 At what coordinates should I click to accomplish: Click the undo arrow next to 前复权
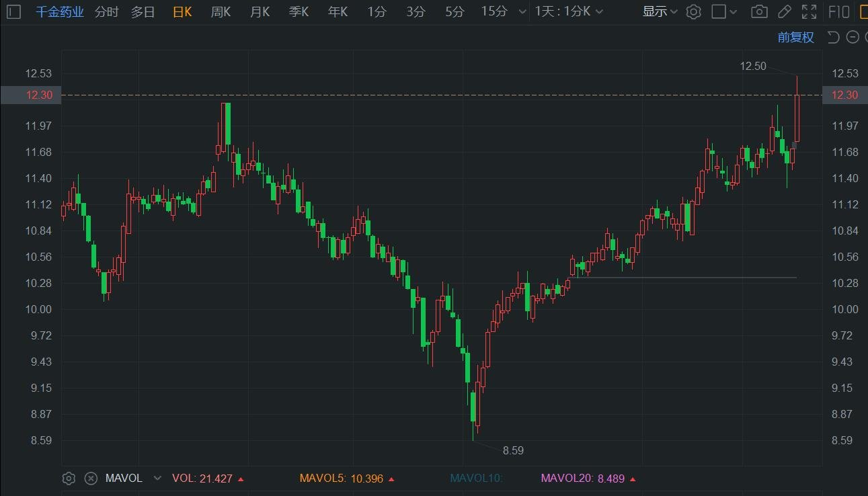[x=834, y=37]
